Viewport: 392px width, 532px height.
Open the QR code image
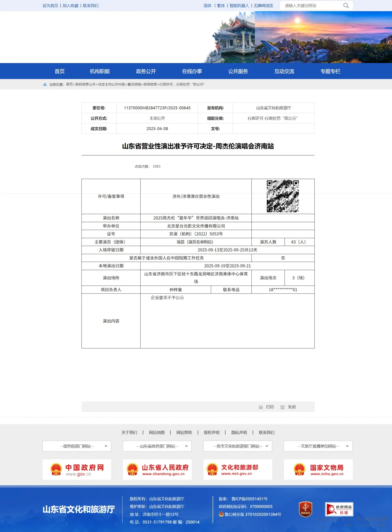tap(283, 196)
